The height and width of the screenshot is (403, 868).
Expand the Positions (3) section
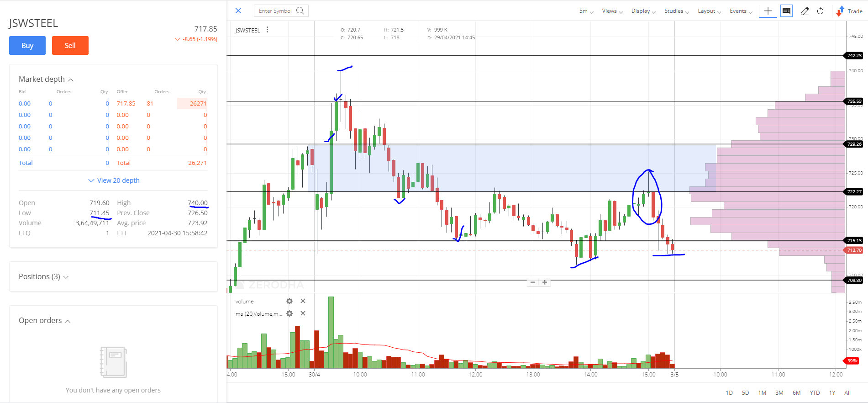pos(44,276)
